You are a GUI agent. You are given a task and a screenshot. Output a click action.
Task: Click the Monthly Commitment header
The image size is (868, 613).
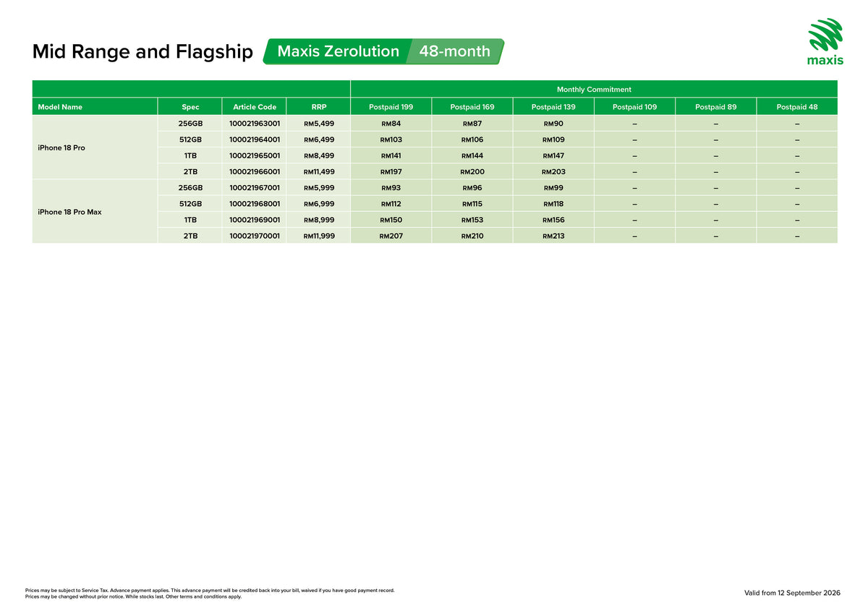click(x=594, y=90)
